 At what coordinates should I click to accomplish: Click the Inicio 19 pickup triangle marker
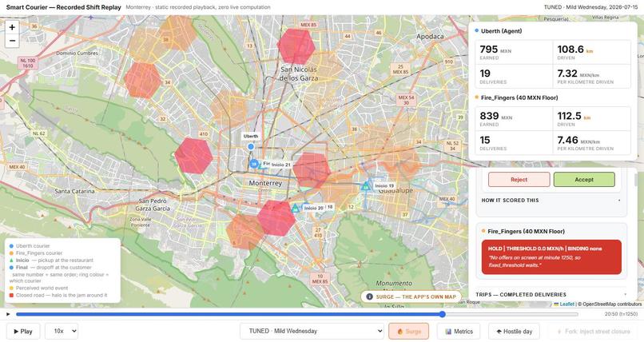365,187
